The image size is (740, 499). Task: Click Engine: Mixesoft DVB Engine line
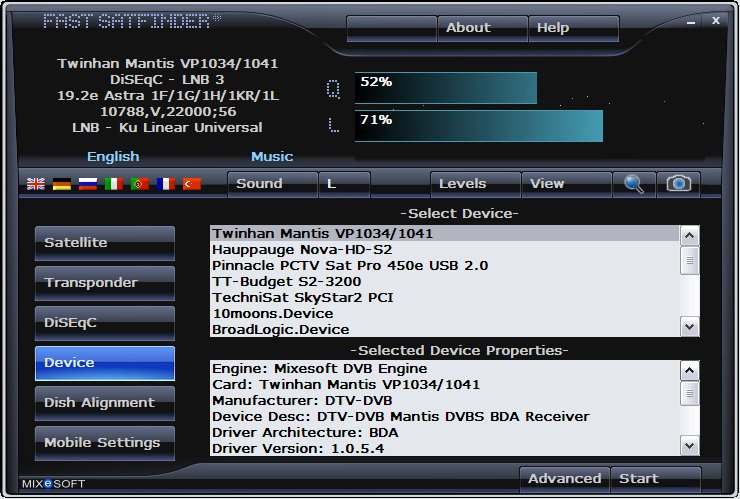(445, 369)
